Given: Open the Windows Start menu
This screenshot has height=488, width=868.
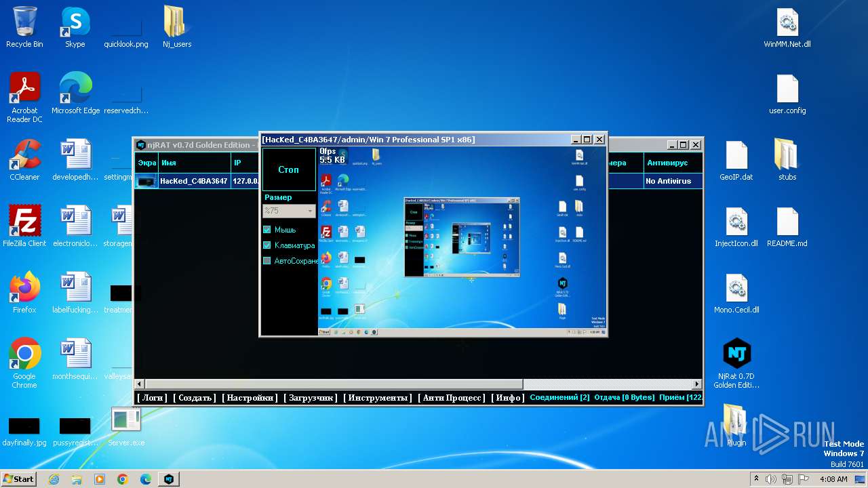Looking at the screenshot, I should [18, 479].
